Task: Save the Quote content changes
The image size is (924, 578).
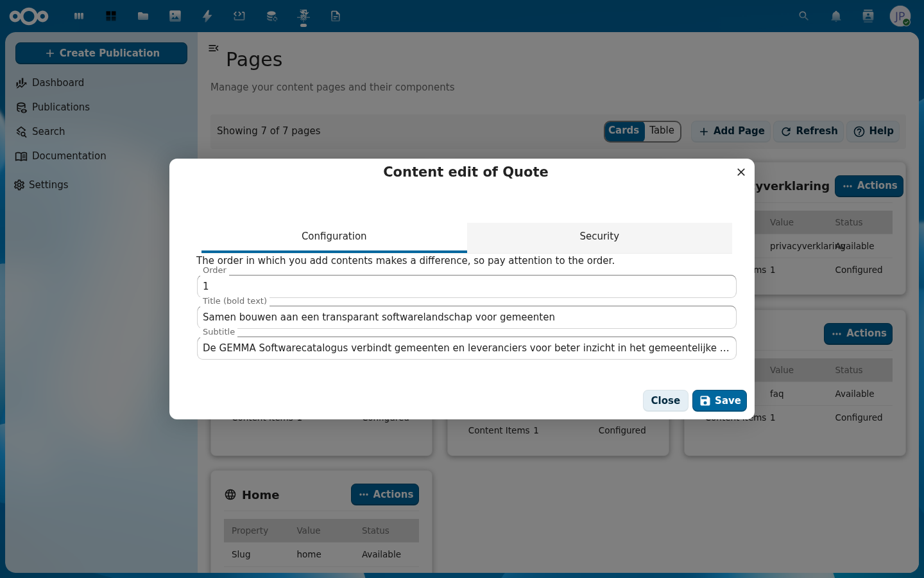Action: pos(719,400)
